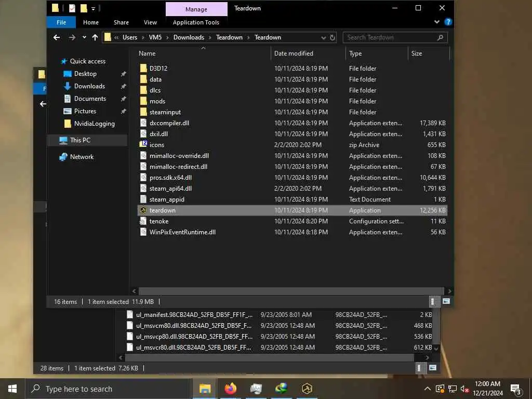Click the Manage contextual tab
532x399 pixels.
(196, 9)
